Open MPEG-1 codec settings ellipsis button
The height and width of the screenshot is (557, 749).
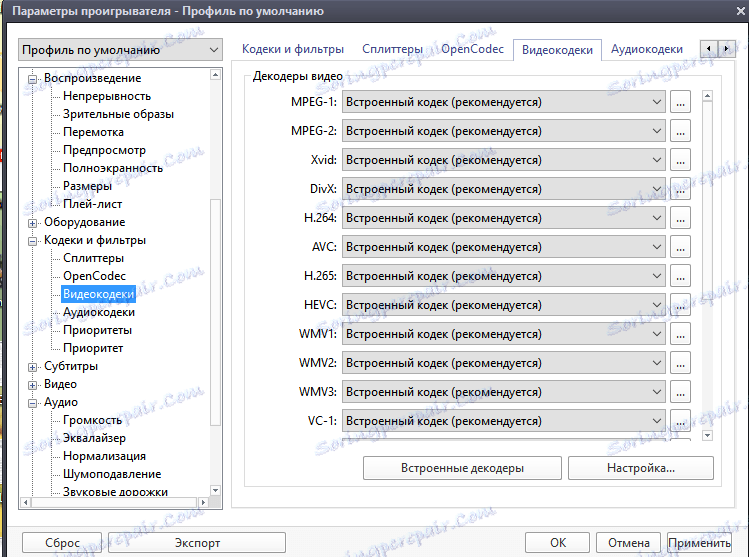tap(680, 102)
